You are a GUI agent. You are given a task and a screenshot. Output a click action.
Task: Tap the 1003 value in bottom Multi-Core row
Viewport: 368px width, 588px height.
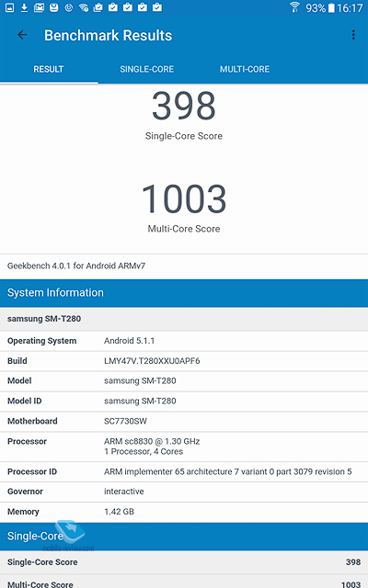coord(351,584)
